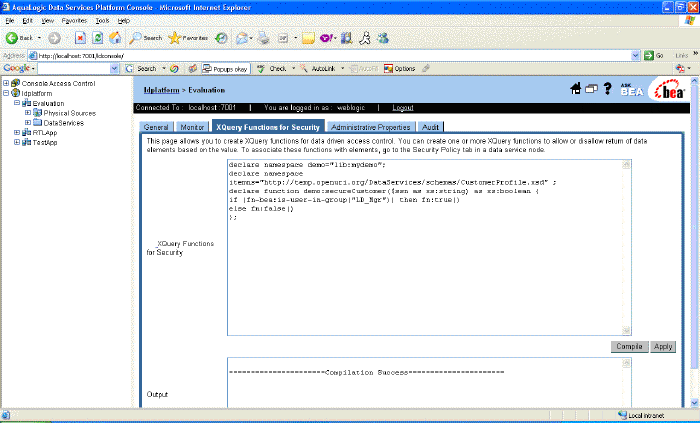700x423 pixels.
Task: Click the AIM running man icon
Action: 365,38
